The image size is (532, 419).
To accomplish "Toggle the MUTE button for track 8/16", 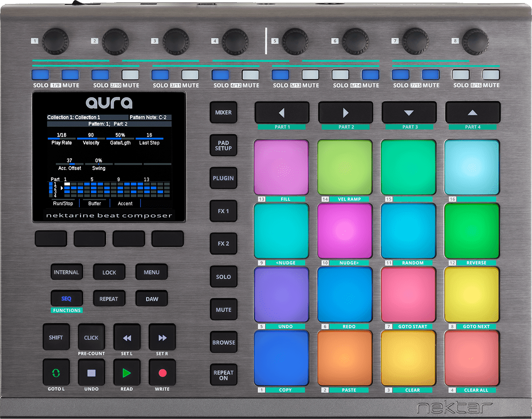I will tap(491, 75).
